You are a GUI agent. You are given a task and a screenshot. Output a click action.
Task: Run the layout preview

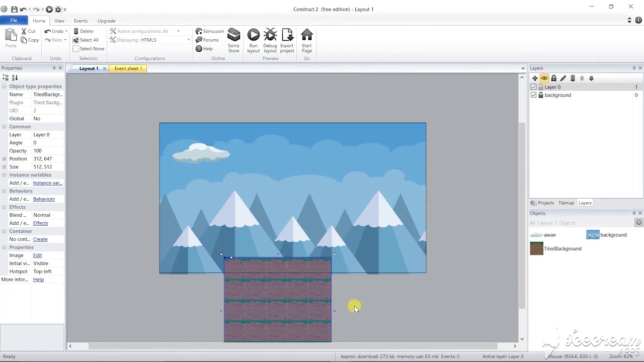(x=254, y=41)
